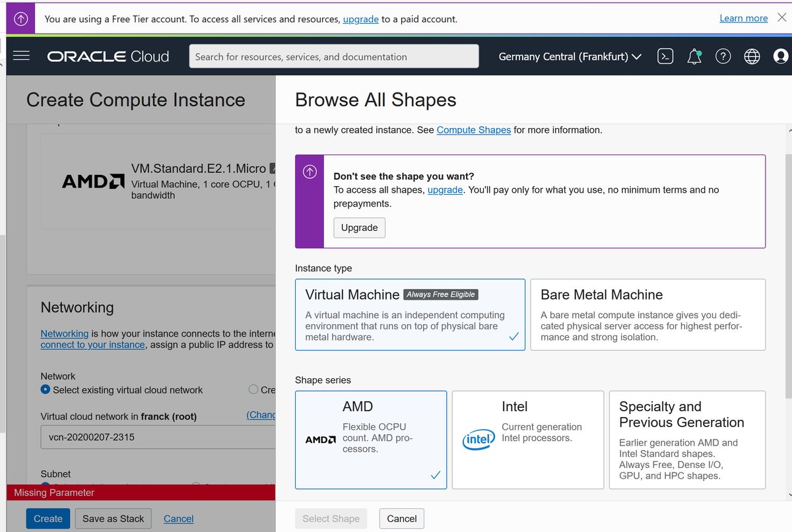Click the shapes panel vertical scrollbar
Viewport: 792px width, 532px height.
point(789,277)
